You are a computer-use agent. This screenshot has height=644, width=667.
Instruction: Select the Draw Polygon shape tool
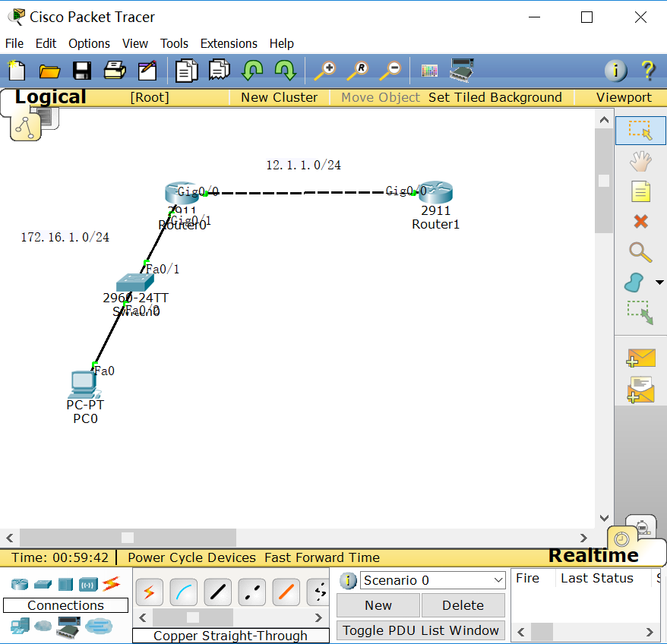(x=634, y=283)
